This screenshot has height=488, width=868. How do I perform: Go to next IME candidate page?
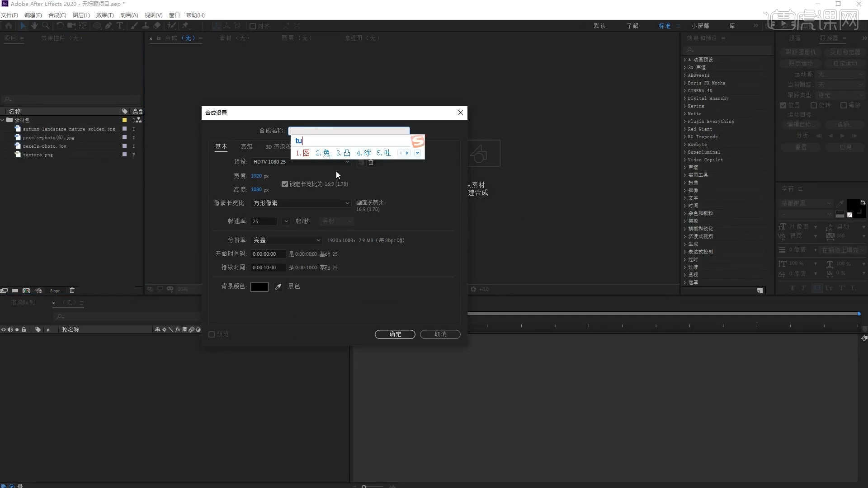tap(407, 153)
